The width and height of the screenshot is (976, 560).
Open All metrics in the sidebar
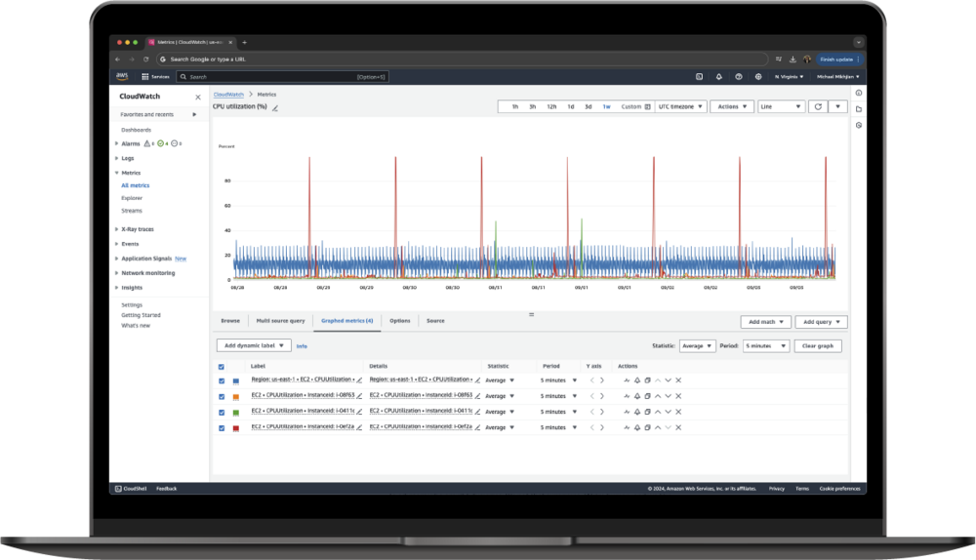135,185
